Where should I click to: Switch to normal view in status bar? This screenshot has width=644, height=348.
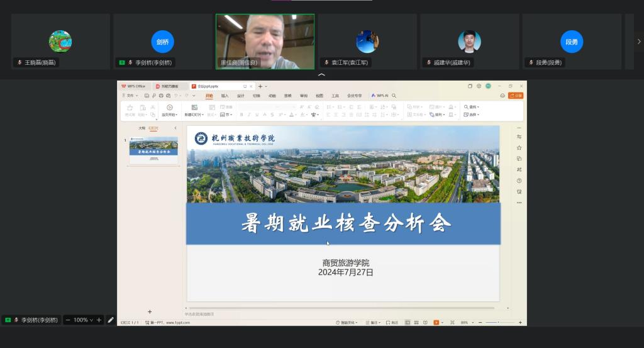coord(408,322)
